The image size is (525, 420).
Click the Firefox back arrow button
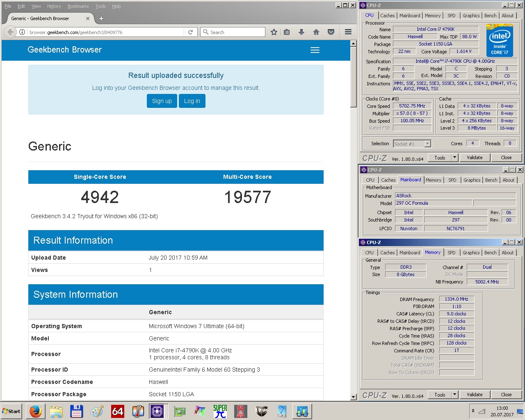[x=10, y=32]
